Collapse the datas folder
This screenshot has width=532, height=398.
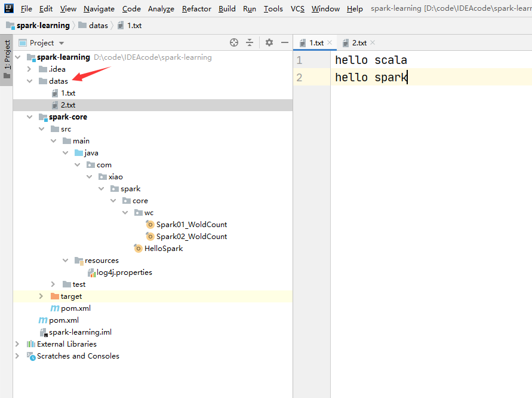coord(29,81)
